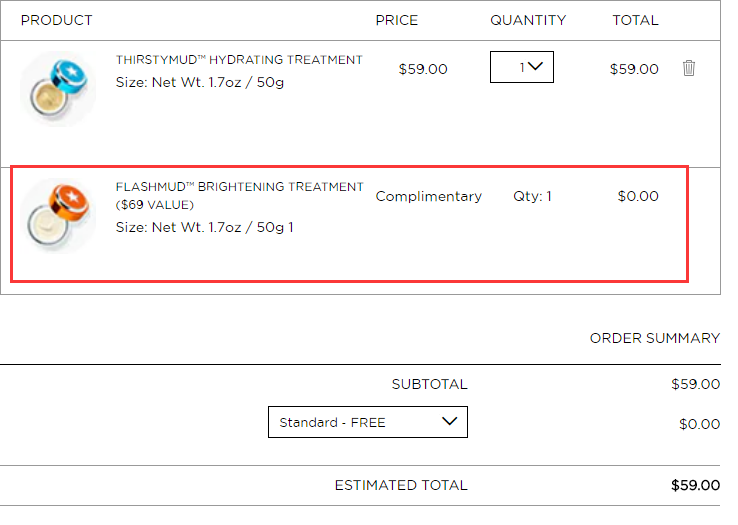Click the QUANTITY column header
Viewport: 738px width, 525px height.
point(528,20)
